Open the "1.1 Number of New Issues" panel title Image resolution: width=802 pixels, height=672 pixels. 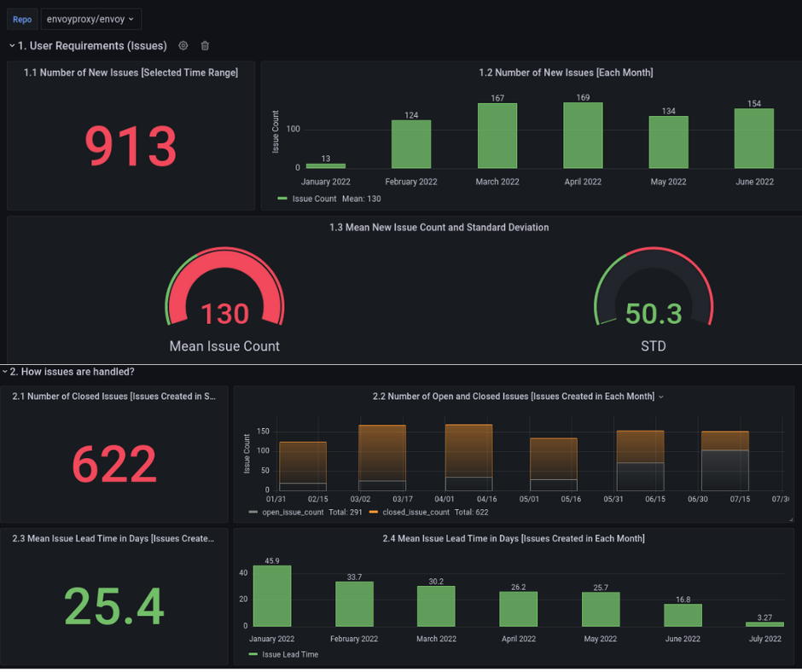coord(131,72)
